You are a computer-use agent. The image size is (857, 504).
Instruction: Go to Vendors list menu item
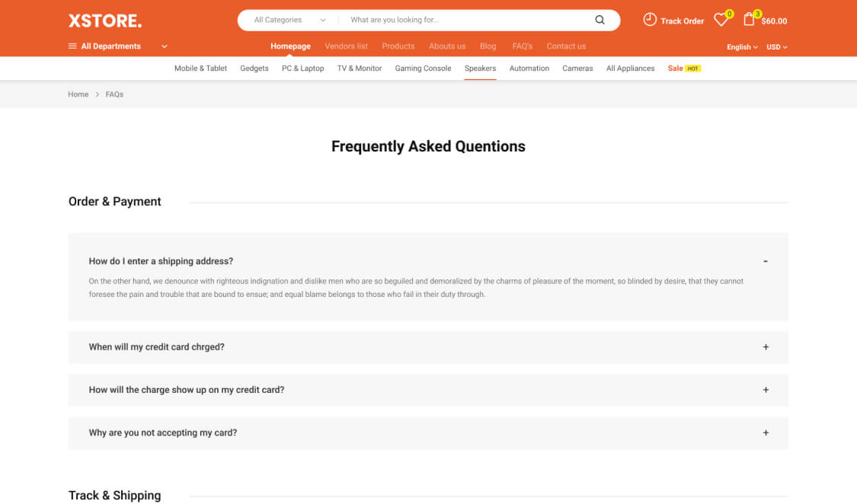point(346,46)
